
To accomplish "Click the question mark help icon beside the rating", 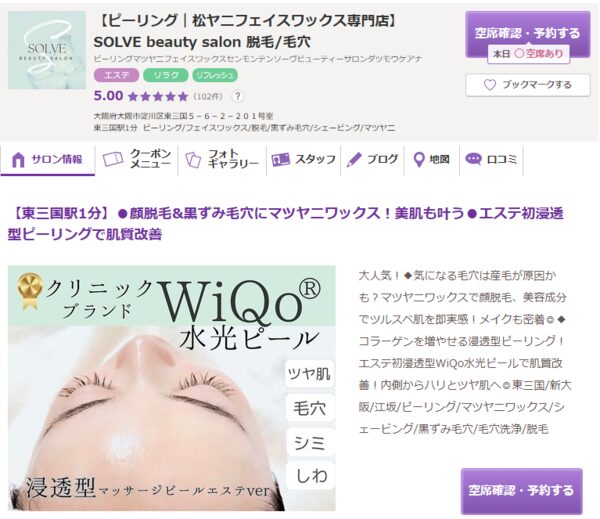I will click(237, 96).
